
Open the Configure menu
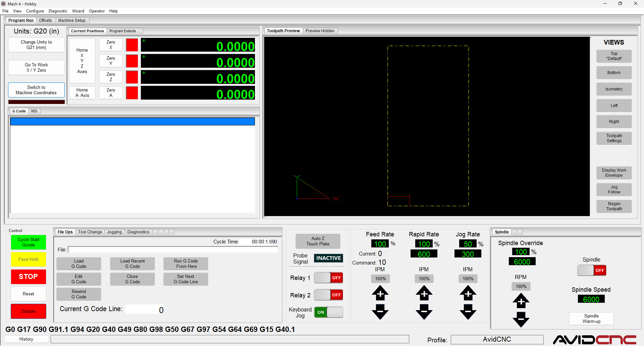[x=35, y=11]
